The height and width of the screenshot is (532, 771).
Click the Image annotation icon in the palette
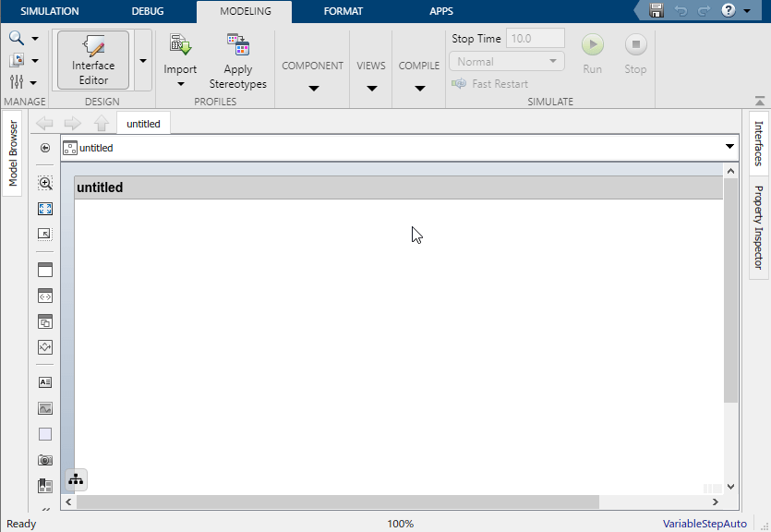pos(44,407)
